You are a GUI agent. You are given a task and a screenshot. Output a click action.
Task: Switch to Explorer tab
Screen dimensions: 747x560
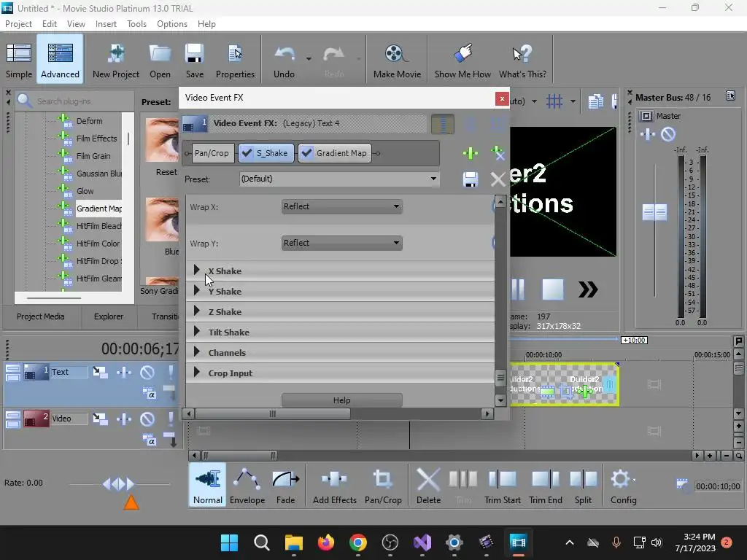109,316
